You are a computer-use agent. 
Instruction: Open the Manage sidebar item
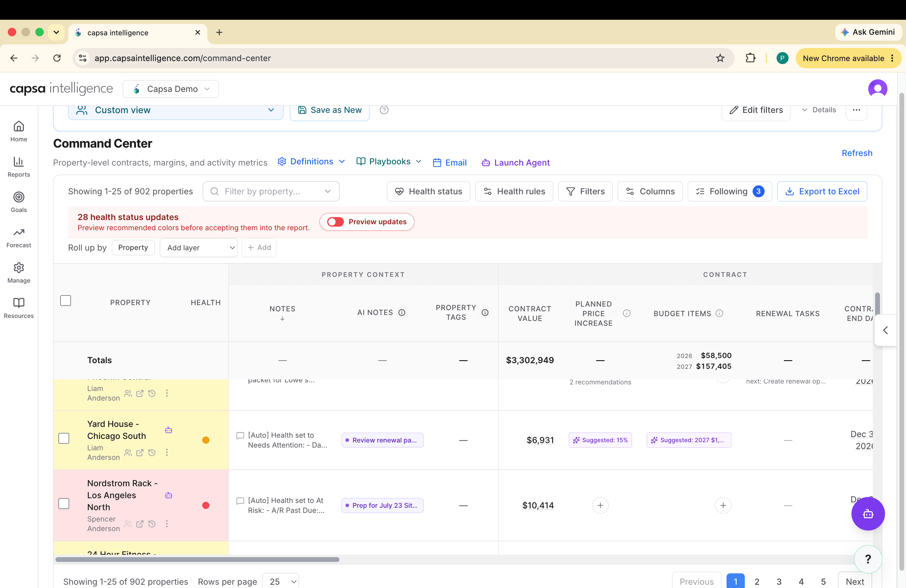(x=19, y=273)
